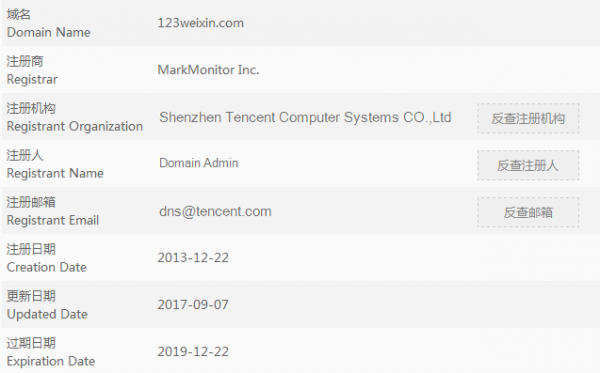The height and width of the screenshot is (373, 600).
Task: Click the registrar value MarkMonitor Inc.
Action: click(208, 70)
